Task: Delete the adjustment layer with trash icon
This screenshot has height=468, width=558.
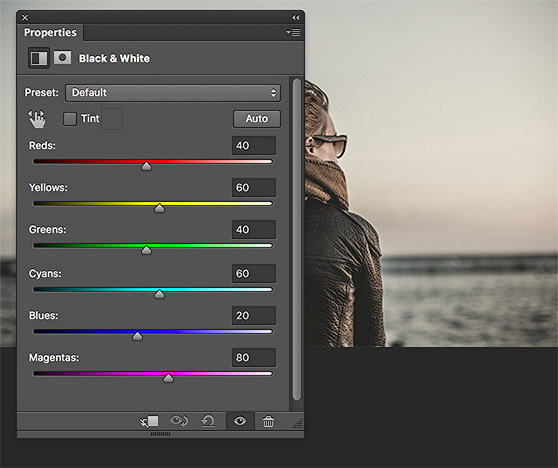Action: click(x=268, y=421)
